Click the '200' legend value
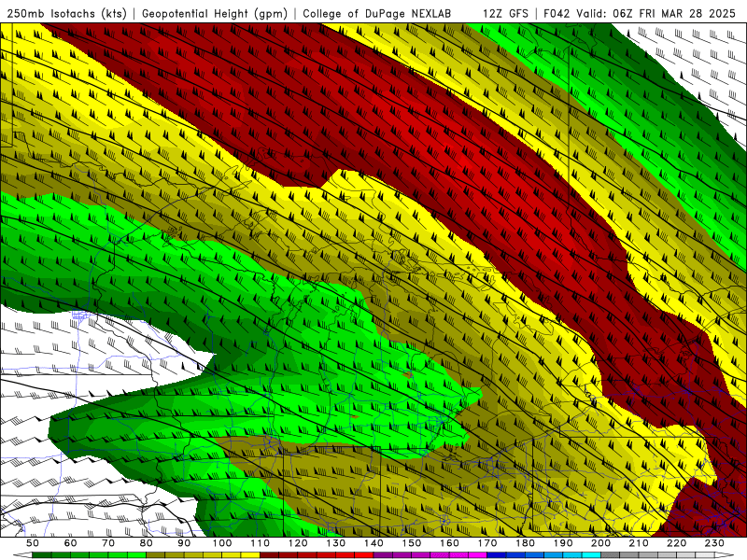The width and height of the screenshot is (747, 560). pyautogui.click(x=601, y=543)
